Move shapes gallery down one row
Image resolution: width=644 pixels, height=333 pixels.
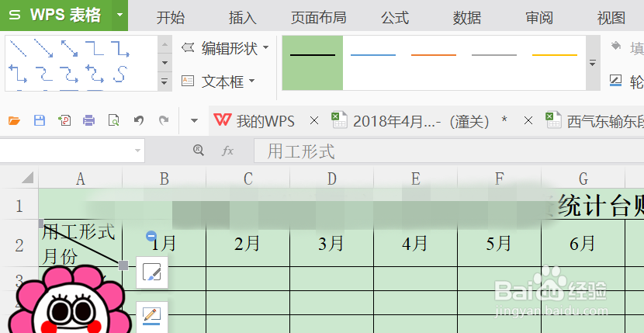pyautogui.click(x=164, y=63)
